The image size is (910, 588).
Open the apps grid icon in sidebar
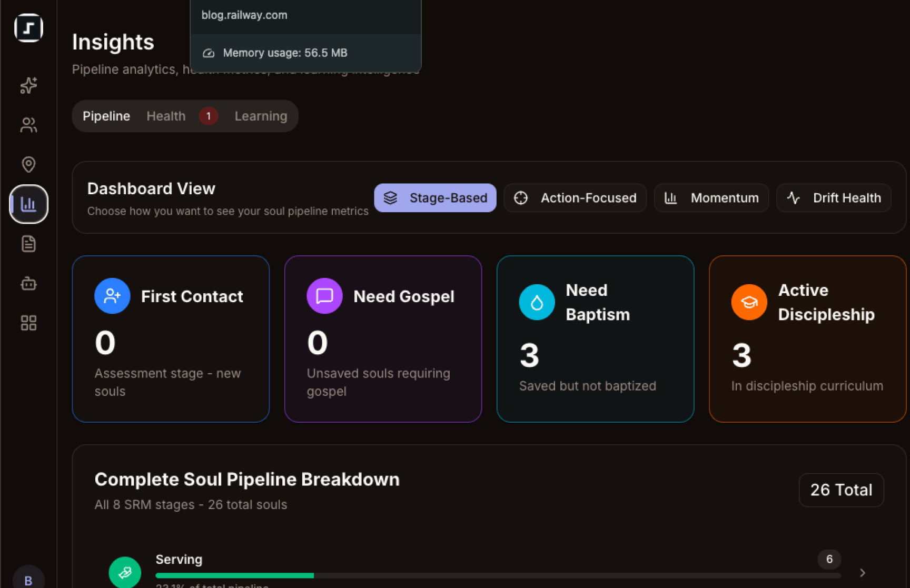[28, 323]
